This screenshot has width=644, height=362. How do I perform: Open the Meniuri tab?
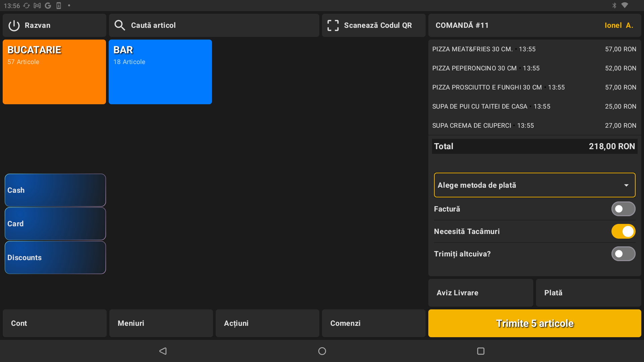(x=161, y=323)
